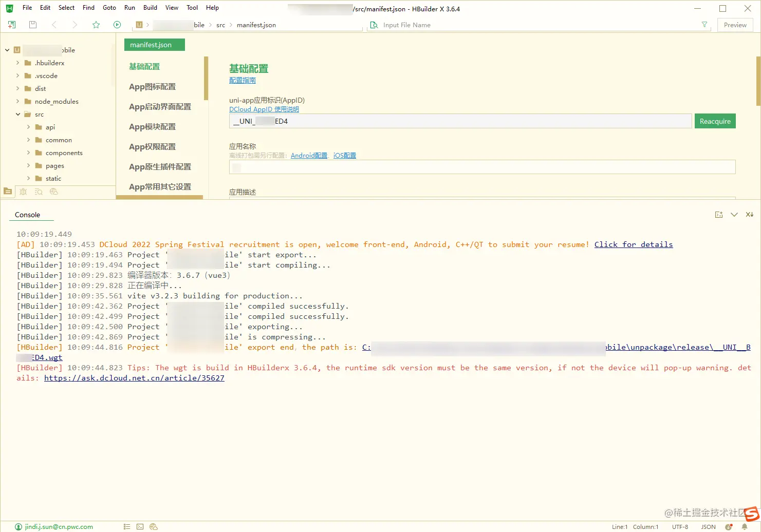
Task: Expand the api folder
Action: click(x=28, y=127)
